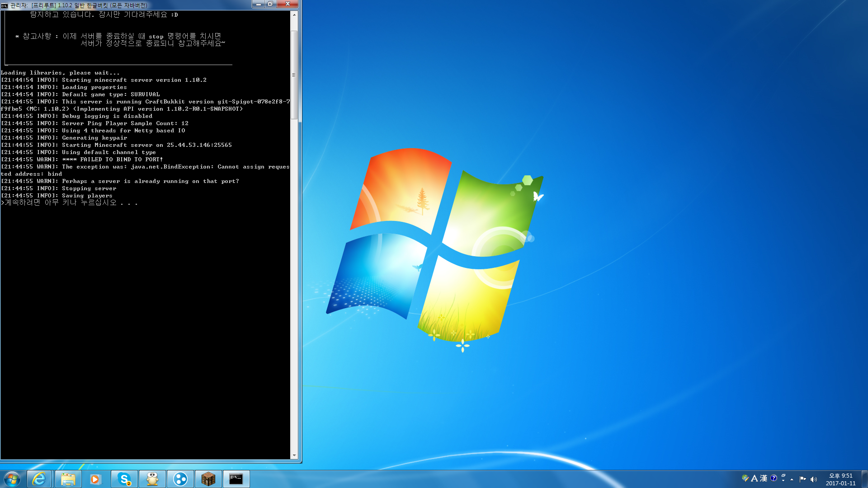
Task: Restore the language bar using the small restore icon
Action: pyautogui.click(x=783, y=476)
